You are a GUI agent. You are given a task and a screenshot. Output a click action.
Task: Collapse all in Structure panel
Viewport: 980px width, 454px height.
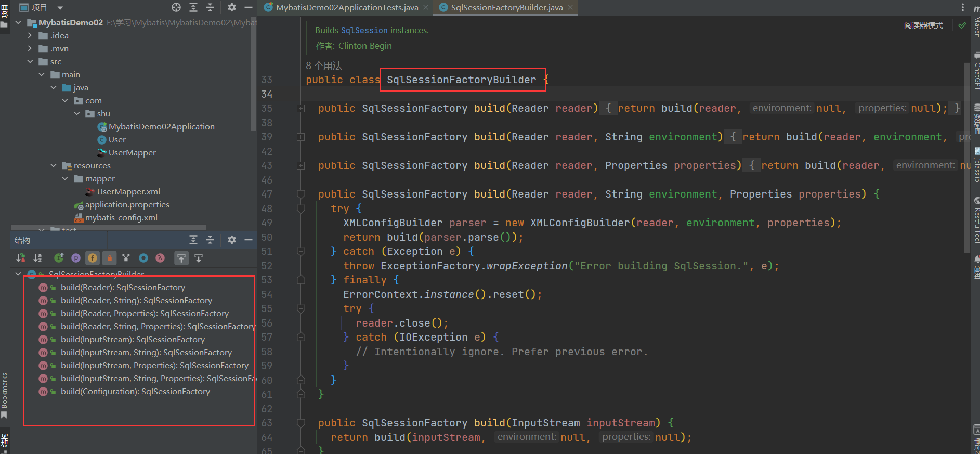210,240
